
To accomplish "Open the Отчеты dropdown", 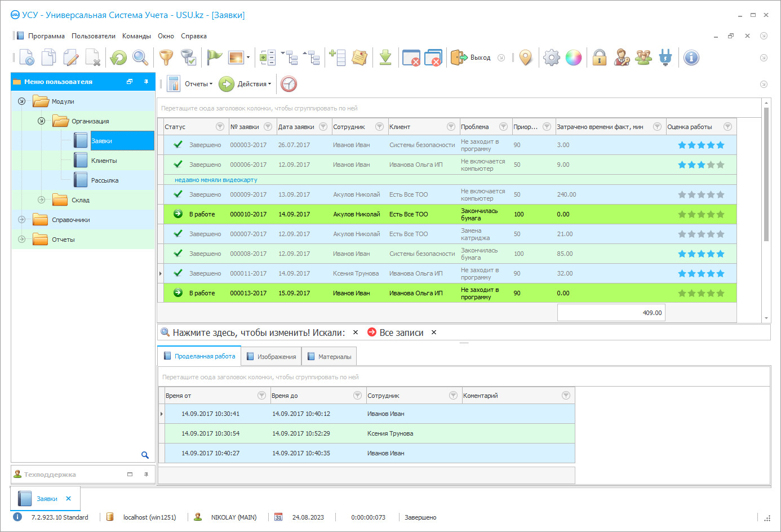I will [190, 84].
